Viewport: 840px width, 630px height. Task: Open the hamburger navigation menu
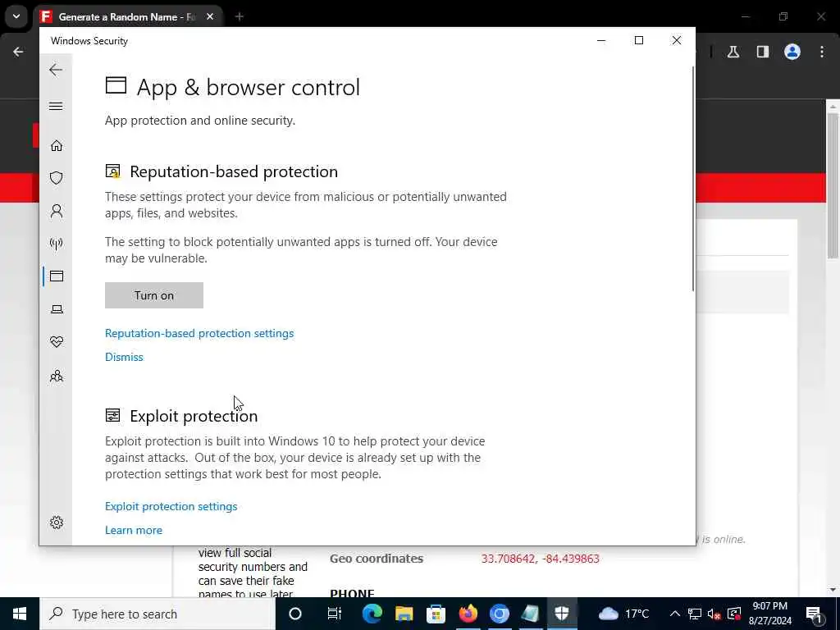click(56, 106)
